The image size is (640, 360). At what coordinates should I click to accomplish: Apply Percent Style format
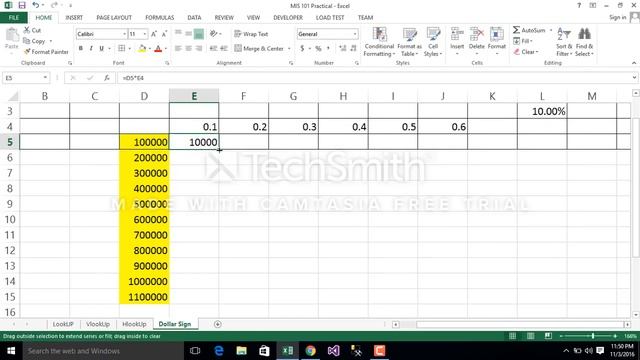(318, 49)
